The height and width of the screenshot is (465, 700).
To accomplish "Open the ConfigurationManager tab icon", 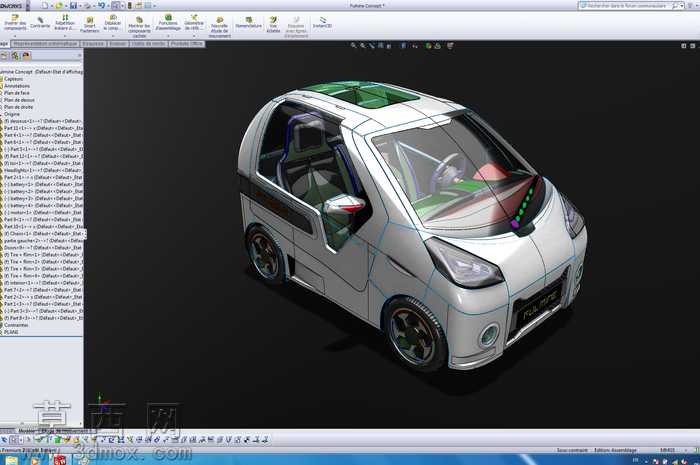I will pos(26,56).
